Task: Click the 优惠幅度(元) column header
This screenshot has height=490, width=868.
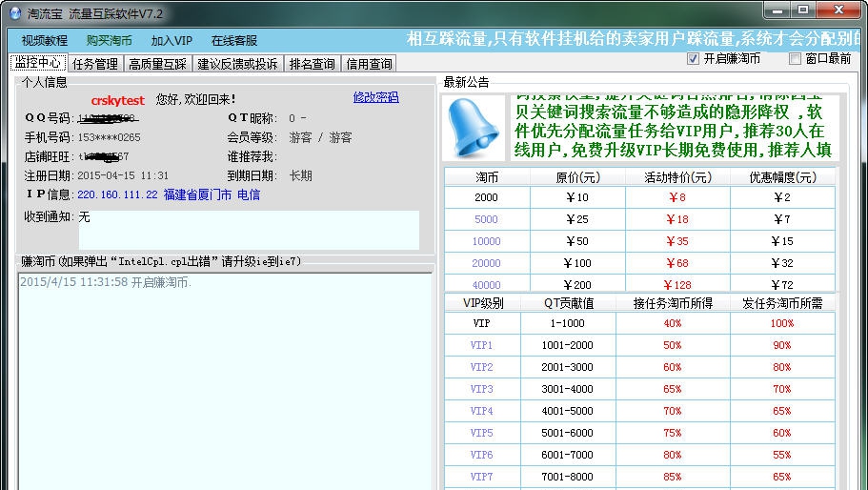Action: coord(782,177)
